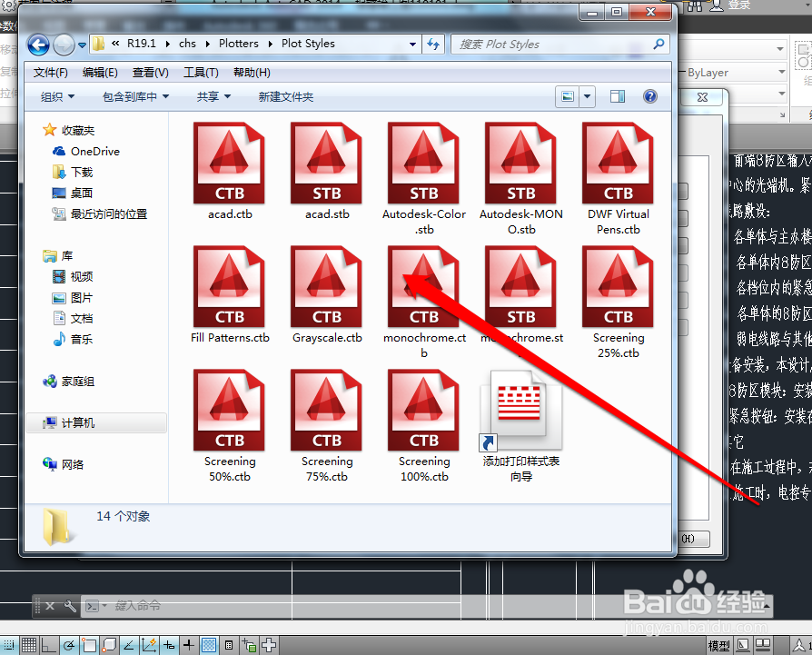Select the DWF Virtual Pens.ctb file
Image resolution: width=812 pixels, height=655 pixels.
[x=618, y=179]
